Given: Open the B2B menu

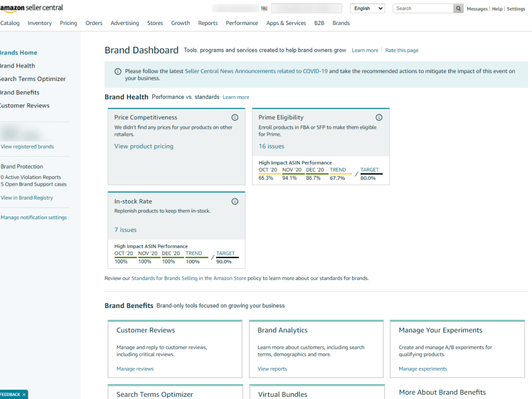Looking at the screenshot, I should pyautogui.click(x=319, y=23).
